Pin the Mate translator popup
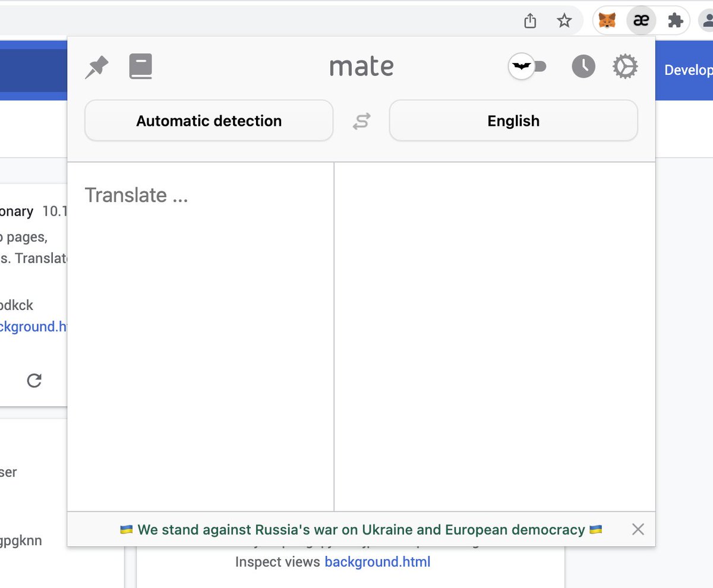 click(x=96, y=67)
